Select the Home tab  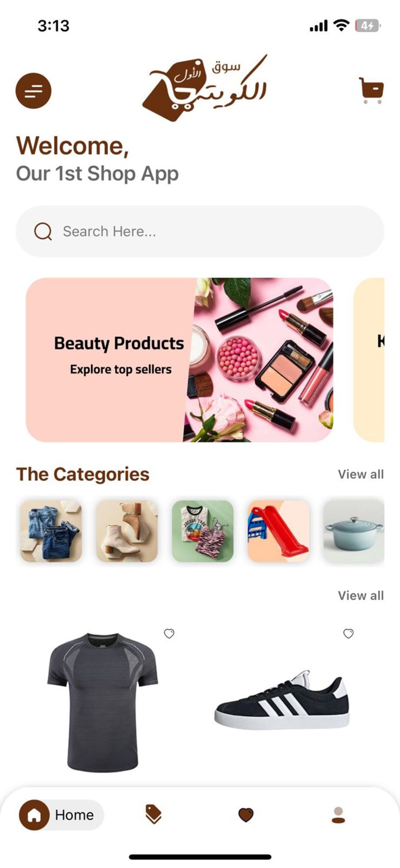[x=61, y=815]
